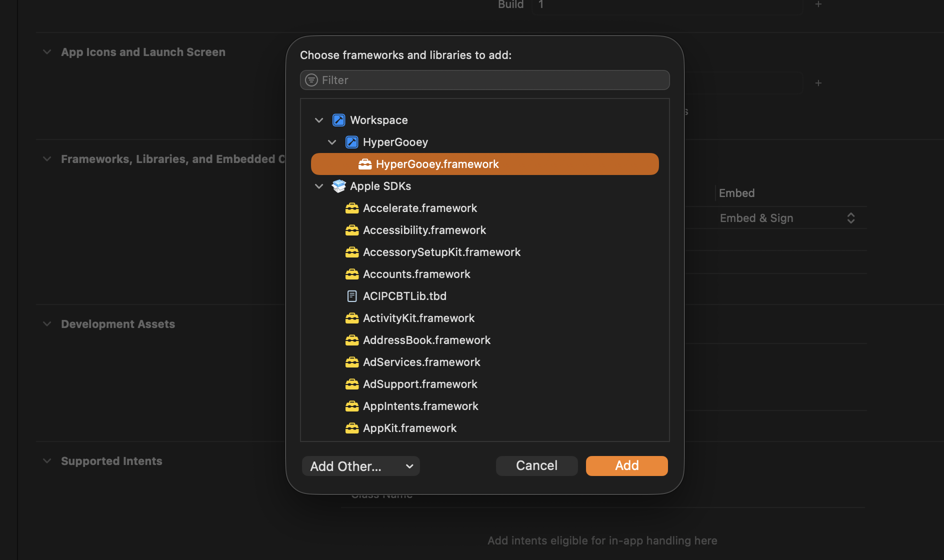Click the ACIPCBTLib.tbd document icon

point(352,296)
